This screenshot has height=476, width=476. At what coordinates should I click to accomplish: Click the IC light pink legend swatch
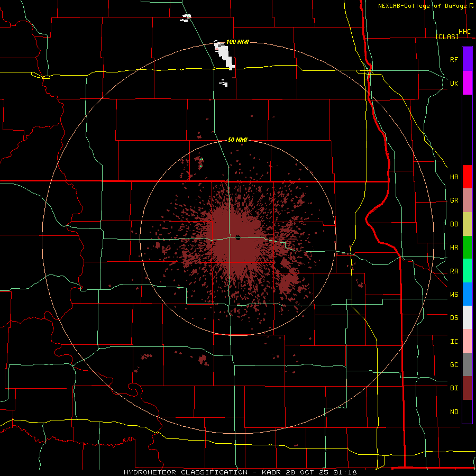click(467, 341)
